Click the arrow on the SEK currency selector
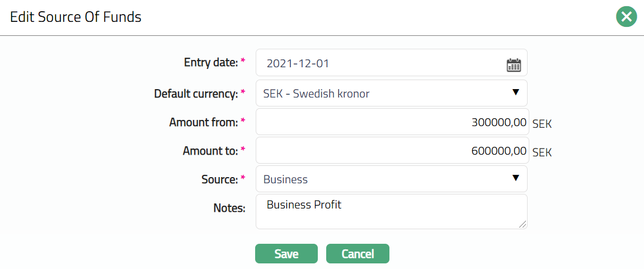This screenshot has width=644, height=269. [x=516, y=92]
